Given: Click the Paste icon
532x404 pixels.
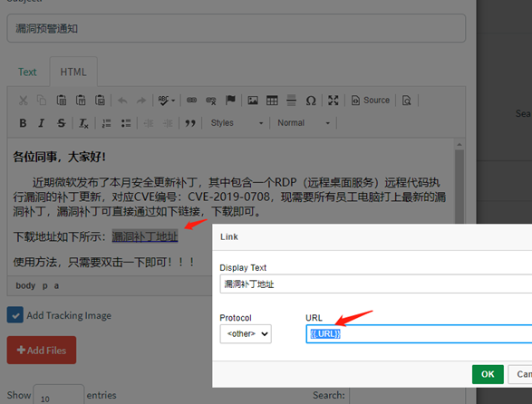Looking at the screenshot, I should [x=61, y=101].
